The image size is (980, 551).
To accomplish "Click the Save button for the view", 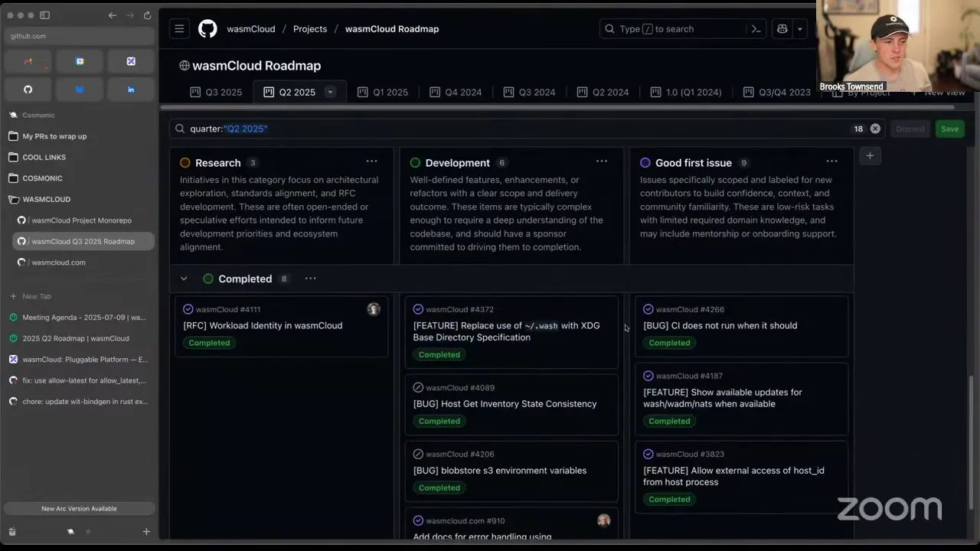I will click(x=949, y=129).
